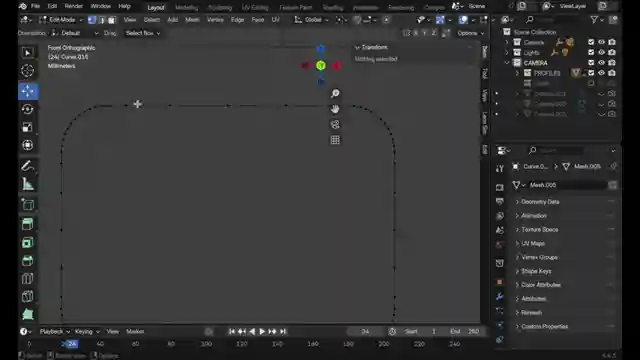
Task: Open Render properties tab icon
Action: [500, 187]
